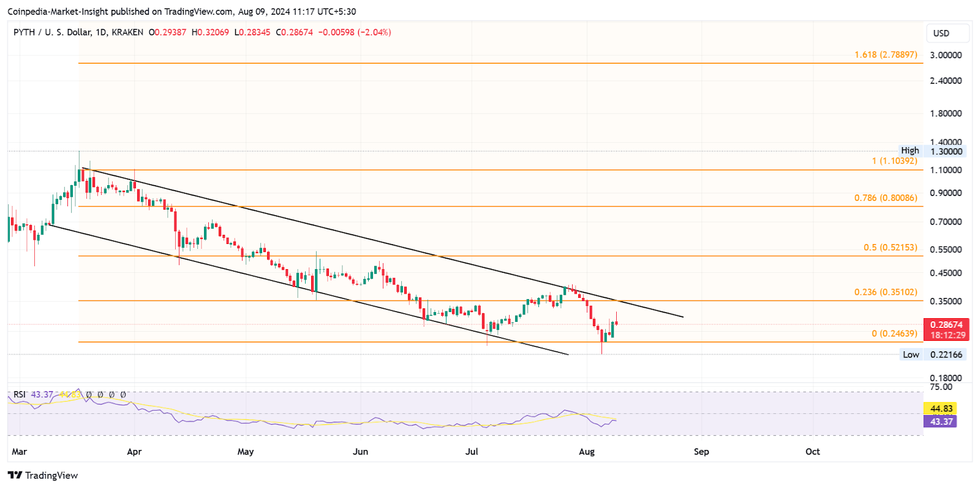Click the 0.35000 price axis label
The image size is (980, 488).
point(946,302)
